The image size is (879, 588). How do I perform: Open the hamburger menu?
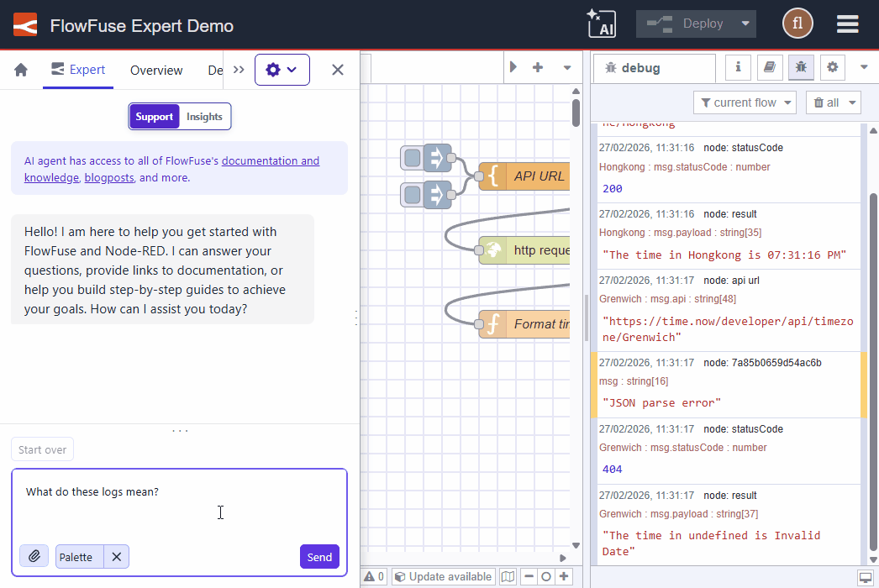(x=847, y=24)
